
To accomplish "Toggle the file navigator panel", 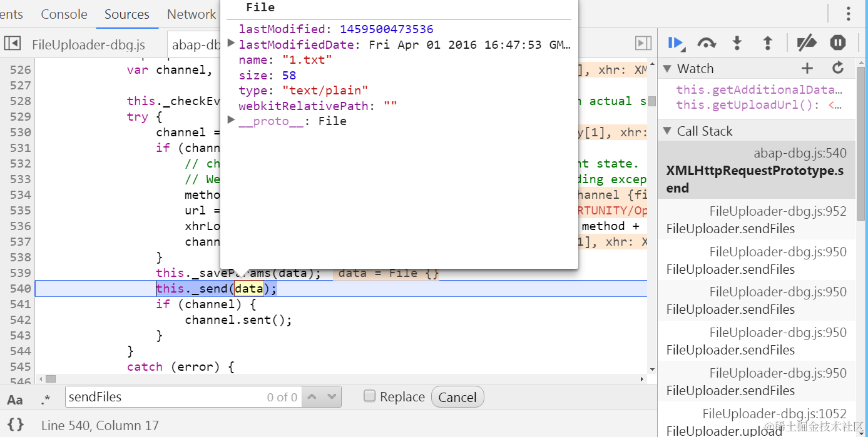I will point(12,43).
